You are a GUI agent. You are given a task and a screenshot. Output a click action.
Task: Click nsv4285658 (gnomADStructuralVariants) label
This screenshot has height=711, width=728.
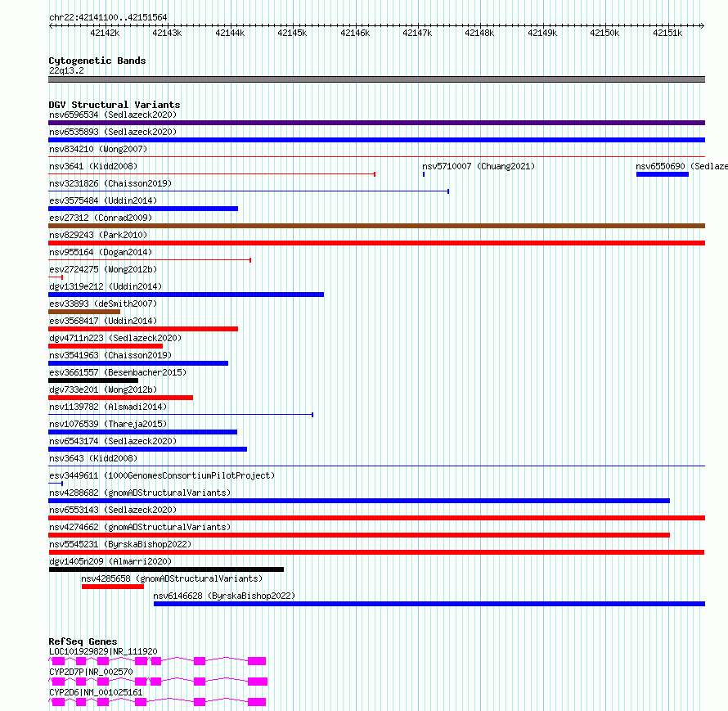pyautogui.click(x=172, y=578)
